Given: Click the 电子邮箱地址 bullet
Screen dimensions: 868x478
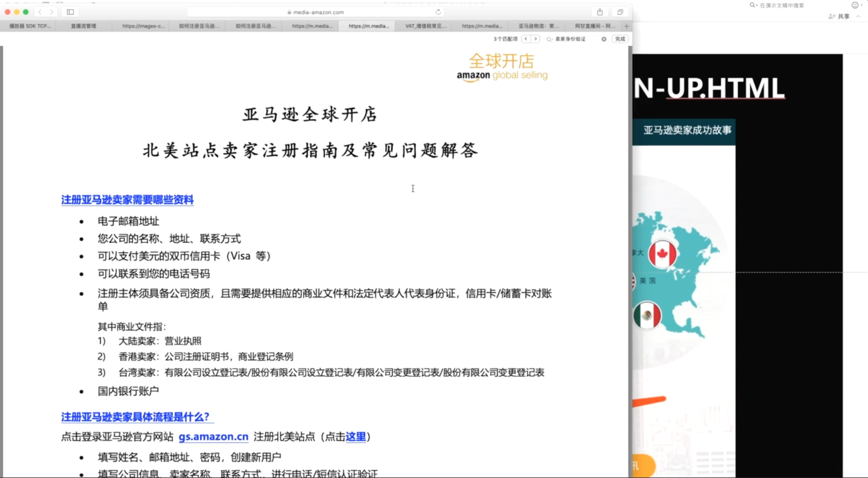Looking at the screenshot, I should [x=128, y=221].
